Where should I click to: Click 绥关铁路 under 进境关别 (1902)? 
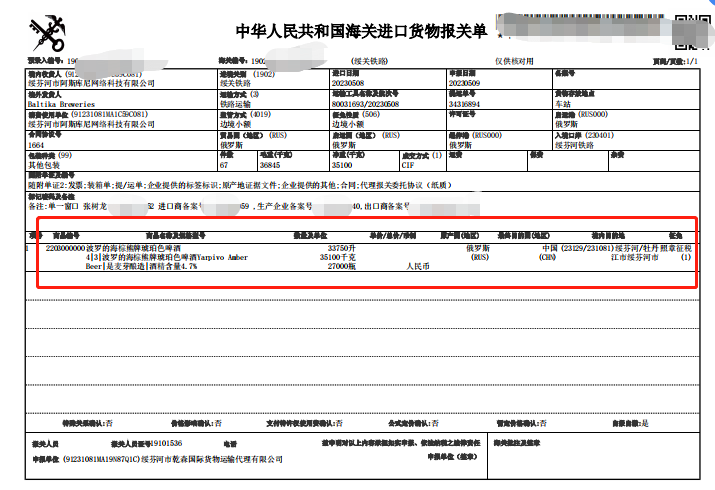point(235,83)
